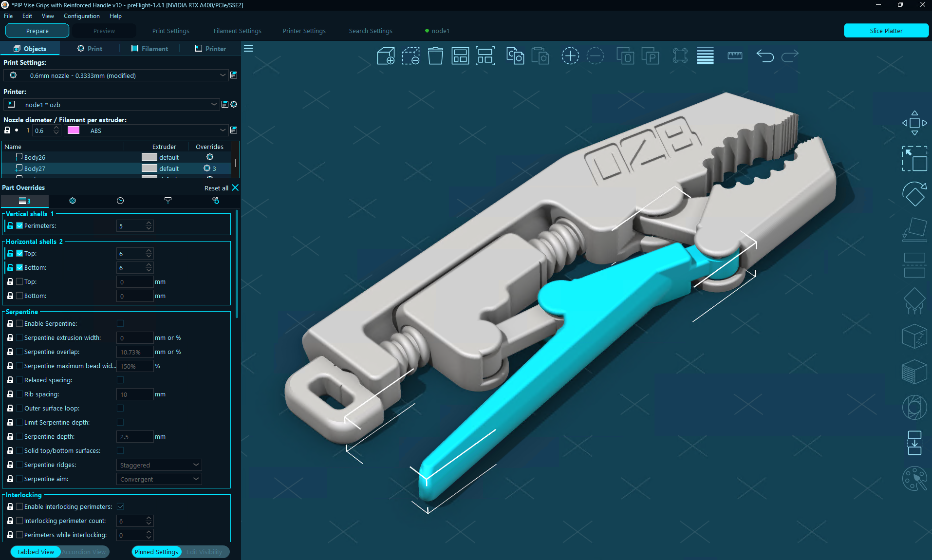Select the Scale tool in right sidebar
Viewport: 932px width, 560px height.
(x=914, y=158)
